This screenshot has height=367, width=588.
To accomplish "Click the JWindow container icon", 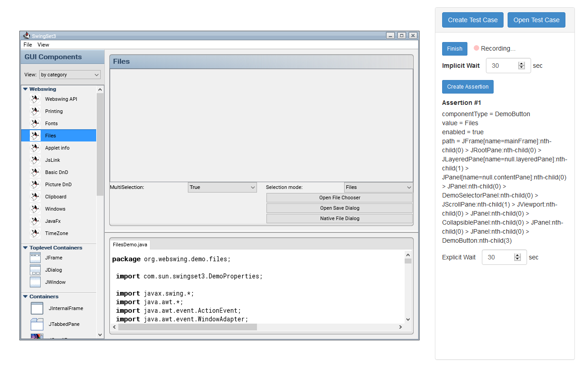I will (x=35, y=282).
